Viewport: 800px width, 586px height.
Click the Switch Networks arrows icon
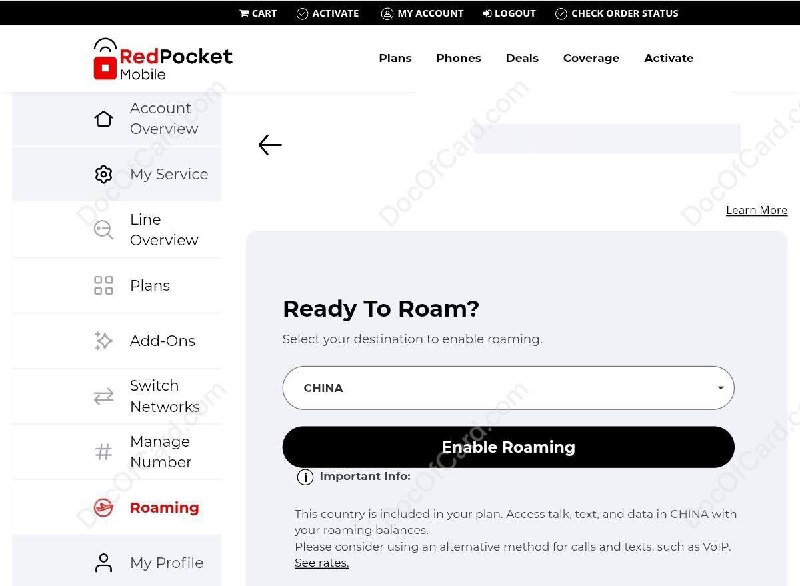tap(104, 396)
